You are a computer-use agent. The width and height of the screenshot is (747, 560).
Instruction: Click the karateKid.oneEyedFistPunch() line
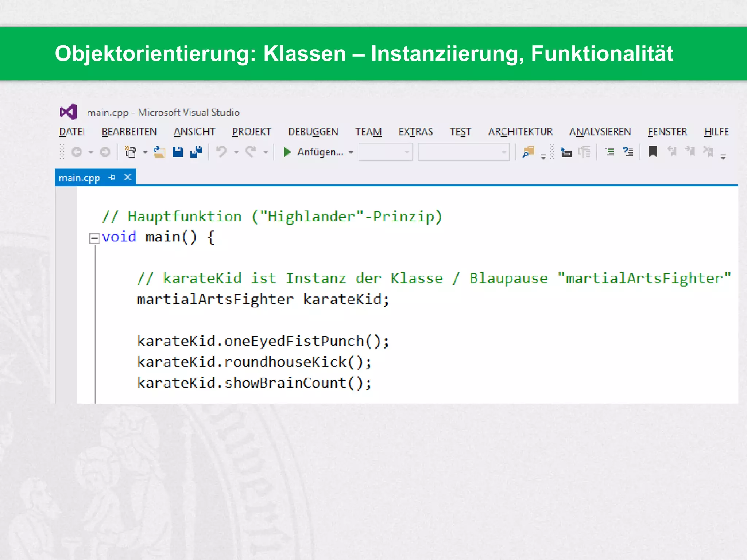click(x=263, y=341)
